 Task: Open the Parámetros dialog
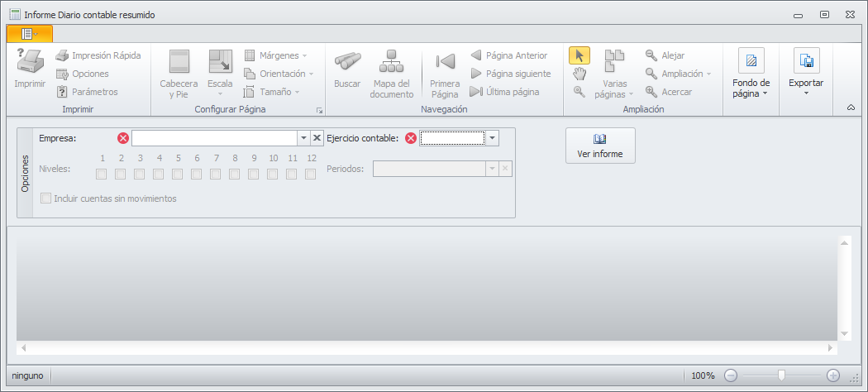click(x=87, y=92)
